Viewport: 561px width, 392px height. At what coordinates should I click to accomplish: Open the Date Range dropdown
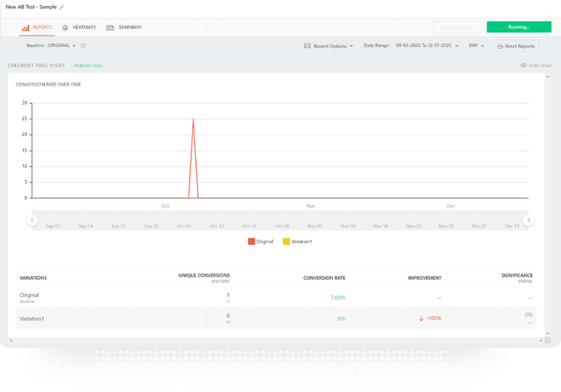pos(411,46)
